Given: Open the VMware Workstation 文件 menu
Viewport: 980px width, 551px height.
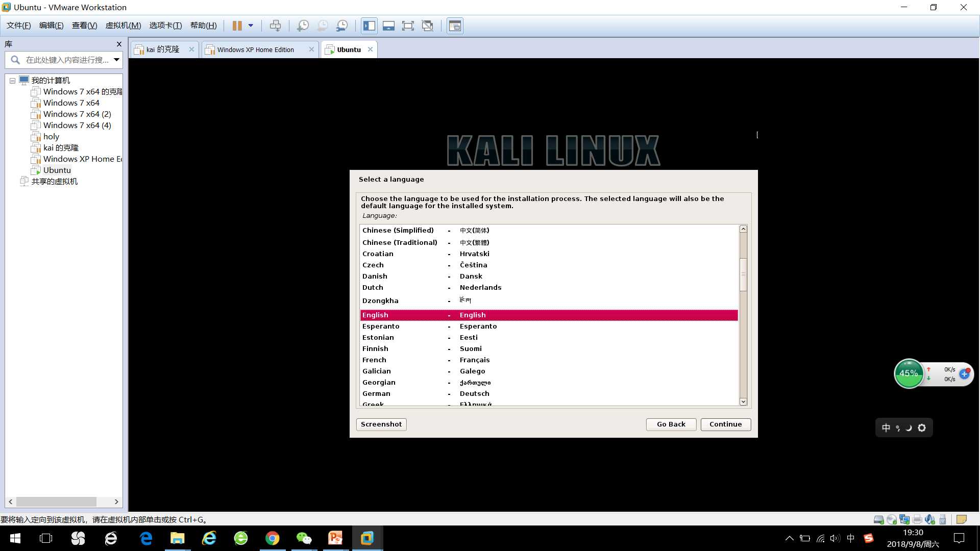Looking at the screenshot, I should pos(18,26).
